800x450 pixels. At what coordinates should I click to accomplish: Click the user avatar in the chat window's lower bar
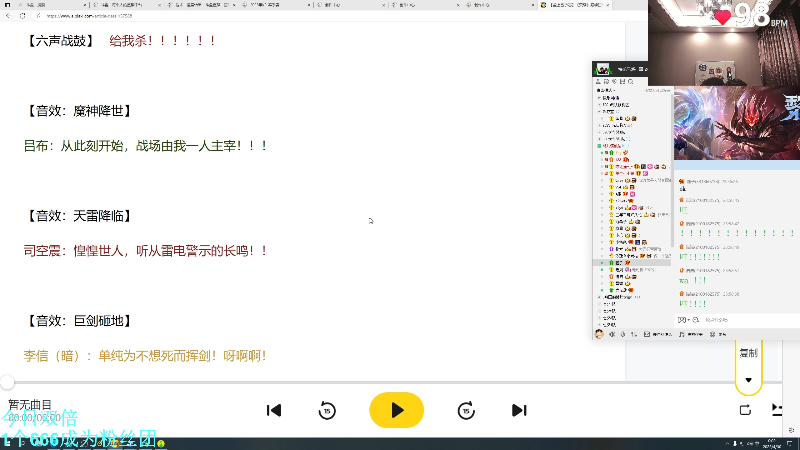tap(599, 334)
